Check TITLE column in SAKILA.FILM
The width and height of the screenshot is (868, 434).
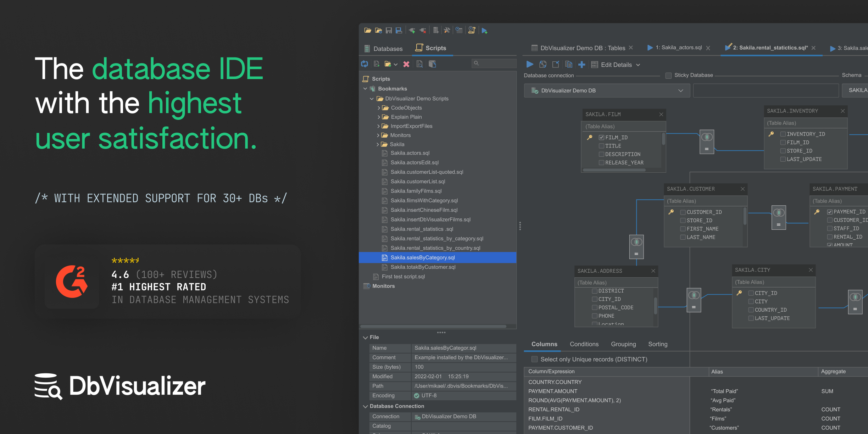tap(601, 146)
